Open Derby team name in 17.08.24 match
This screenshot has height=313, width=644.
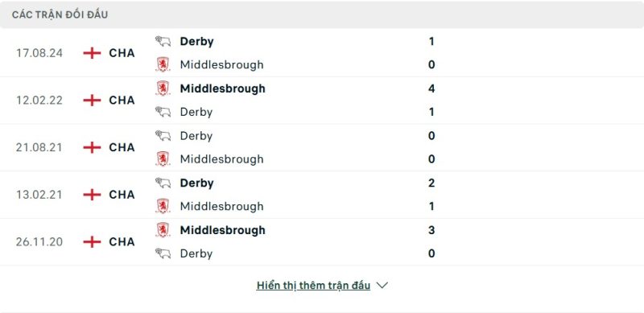196,42
